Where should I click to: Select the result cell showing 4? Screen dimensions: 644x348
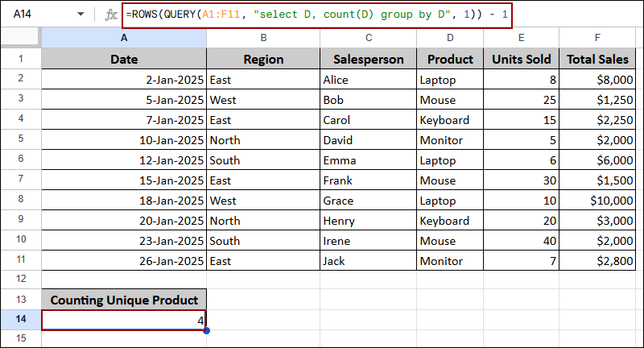[x=124, y=320]
